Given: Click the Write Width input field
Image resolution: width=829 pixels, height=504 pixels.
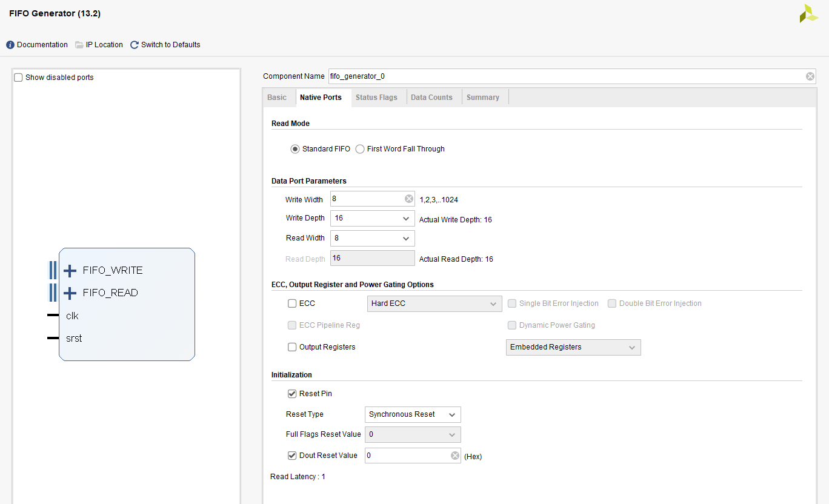Looking at the screenshot, I should (x=366, y=199).
